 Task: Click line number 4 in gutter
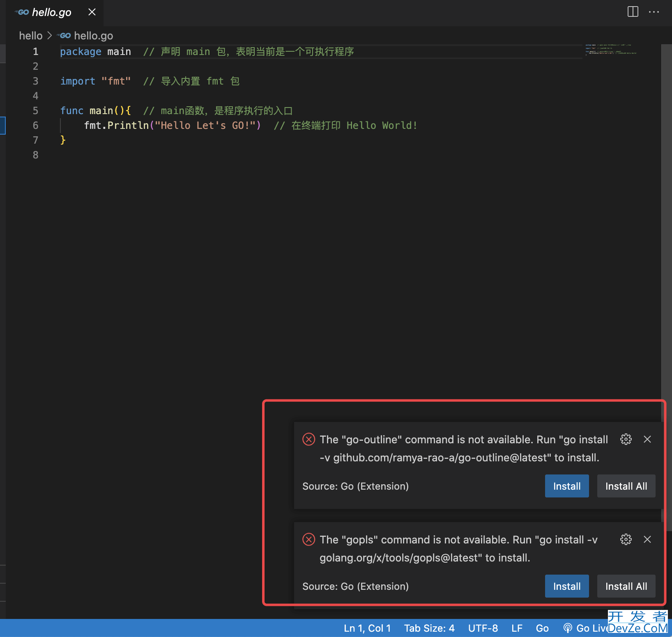click(36, 96)
